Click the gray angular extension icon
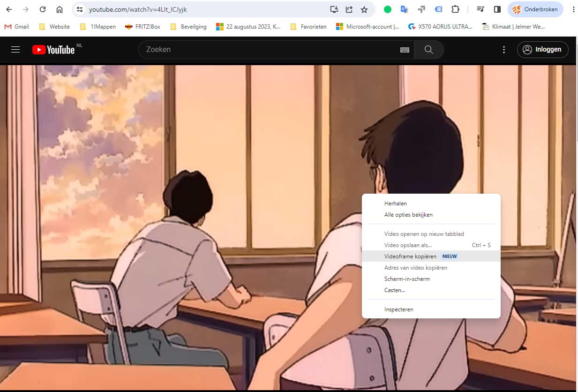Viewport: 578px width, 392px height. coord(421,9)
